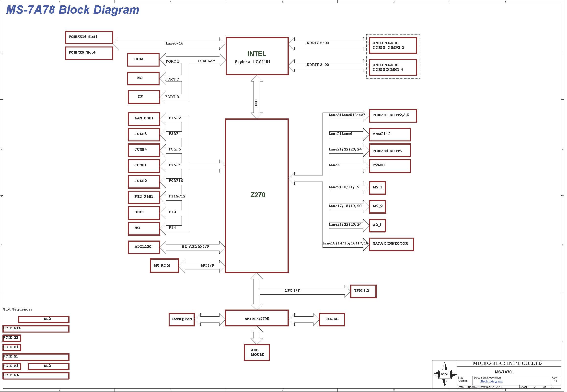
Task: Click the 'Lane0~16' bus label
Action: click(174, 44)
